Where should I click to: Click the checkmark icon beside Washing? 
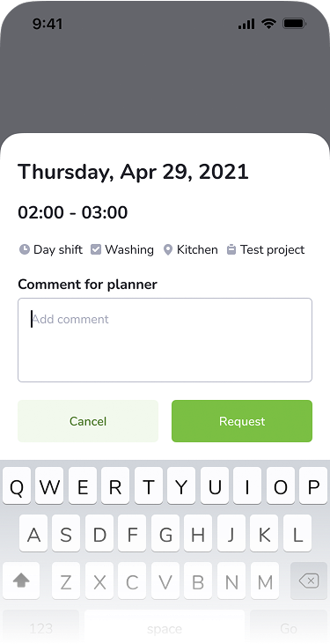(96, 249)
